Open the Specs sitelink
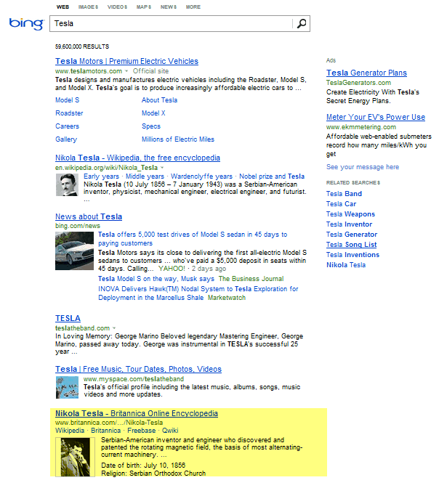This screenshot has width=439, height=504. tap(151, 126)
